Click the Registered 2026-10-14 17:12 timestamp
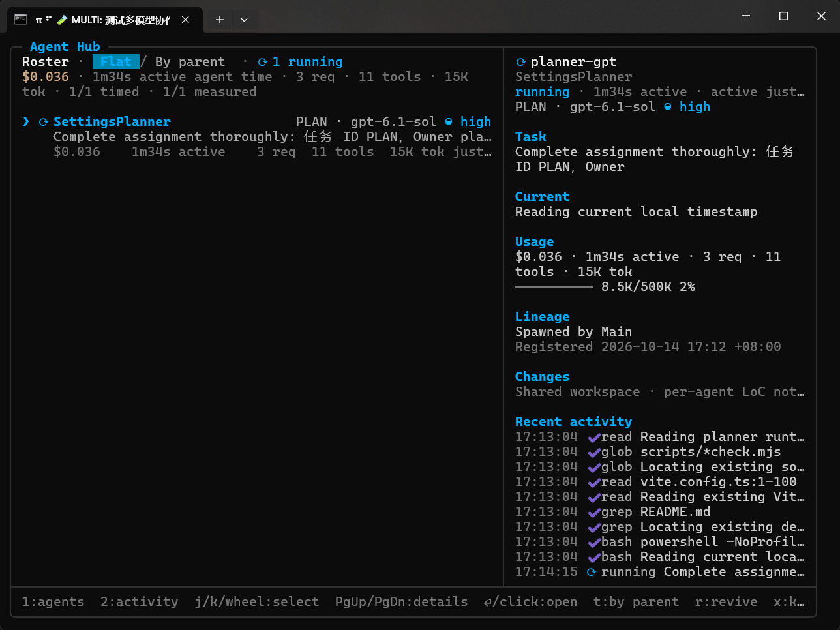 [648, 346]
